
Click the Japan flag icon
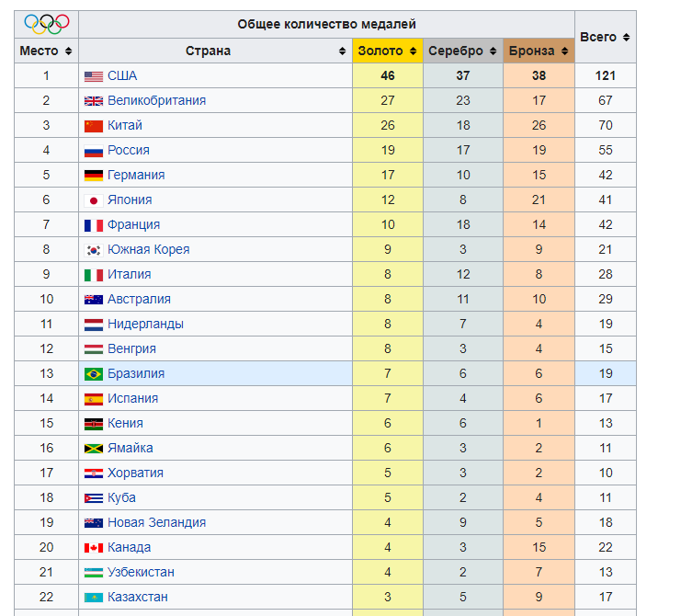93,200
